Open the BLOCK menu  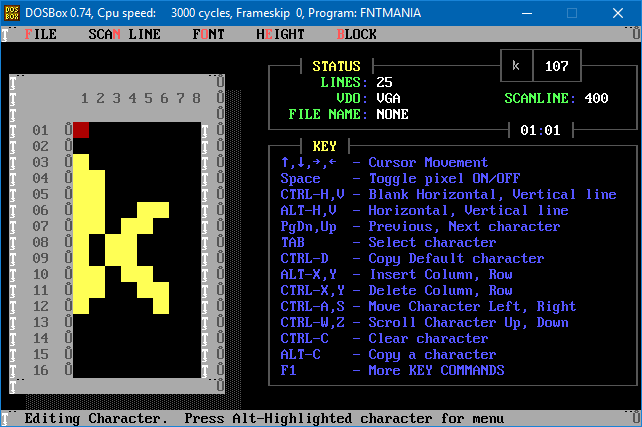tap(357, 33)
